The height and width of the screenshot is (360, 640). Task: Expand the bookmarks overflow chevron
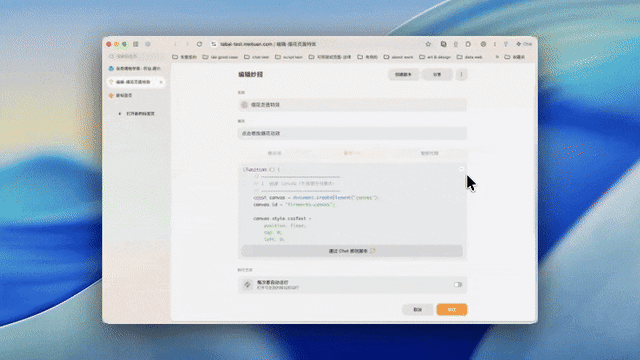pos(497,57)
